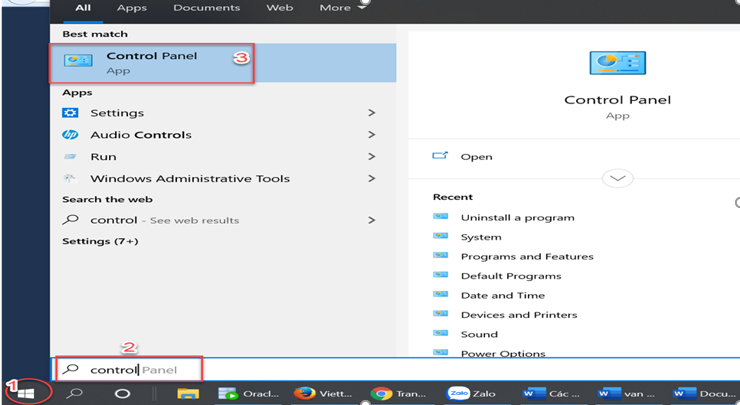Open Default Programs recent item
The image size is (740, 405).
(511, 276)
